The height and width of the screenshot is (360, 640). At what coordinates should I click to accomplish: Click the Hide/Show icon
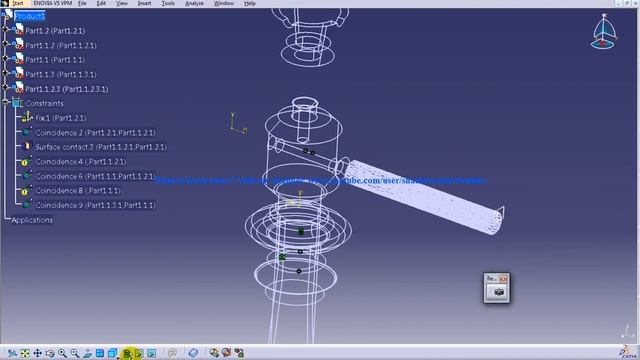tap(139, 353)
